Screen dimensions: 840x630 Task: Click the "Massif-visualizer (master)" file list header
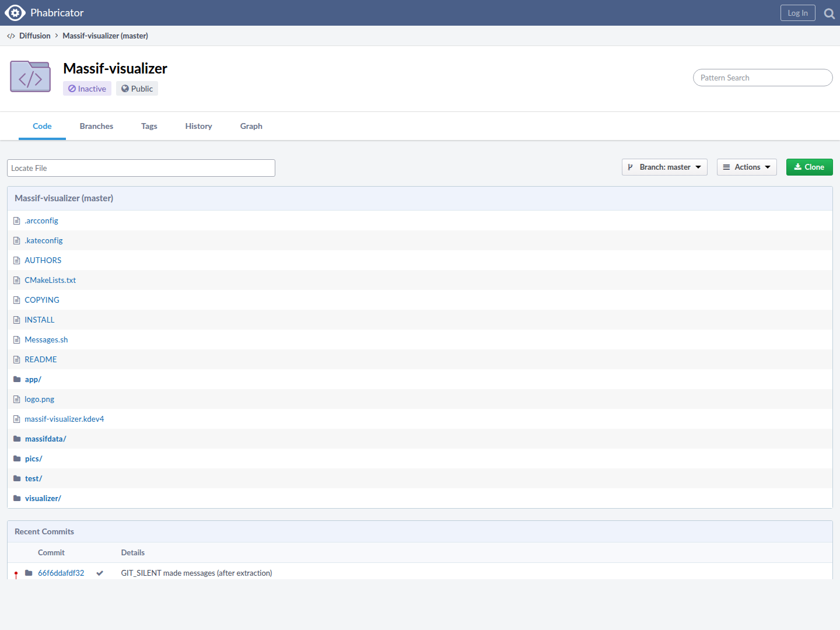point(64,198)
